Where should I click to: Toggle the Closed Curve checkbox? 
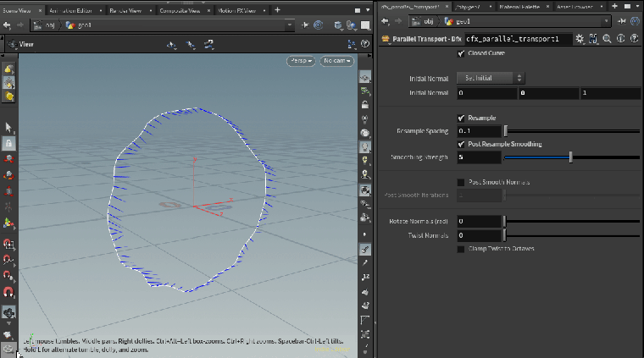point(461,53)
